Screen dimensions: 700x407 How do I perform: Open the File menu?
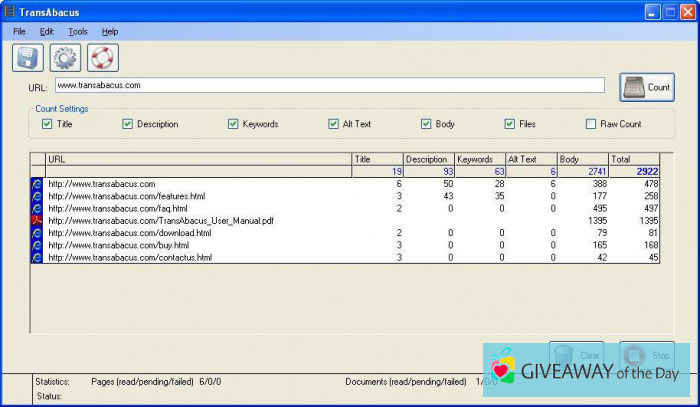click(x=20, y=32)
